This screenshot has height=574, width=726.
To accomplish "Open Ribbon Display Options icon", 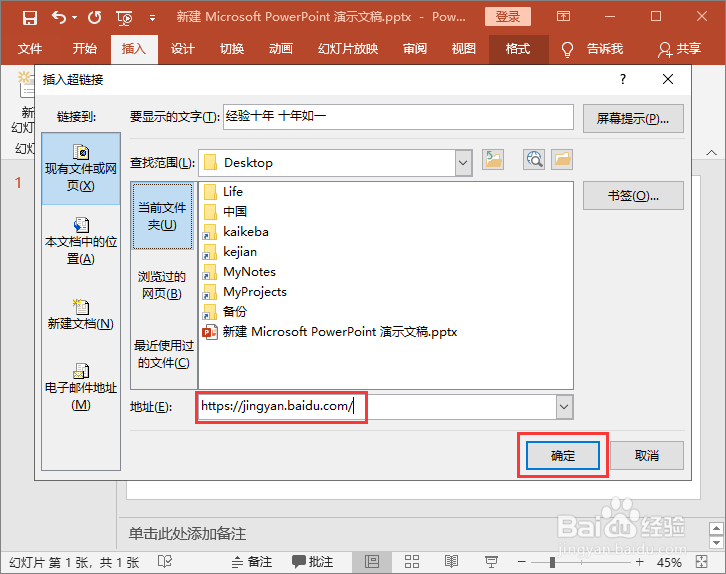I will point(563,17).
